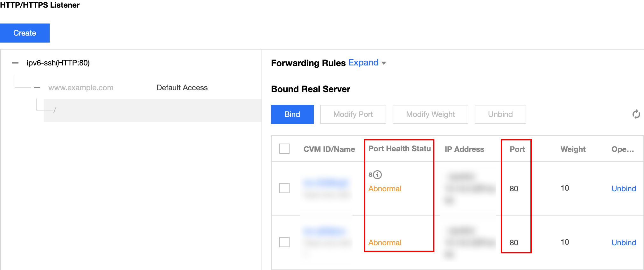Click the Create listener button

click(25, 33)
